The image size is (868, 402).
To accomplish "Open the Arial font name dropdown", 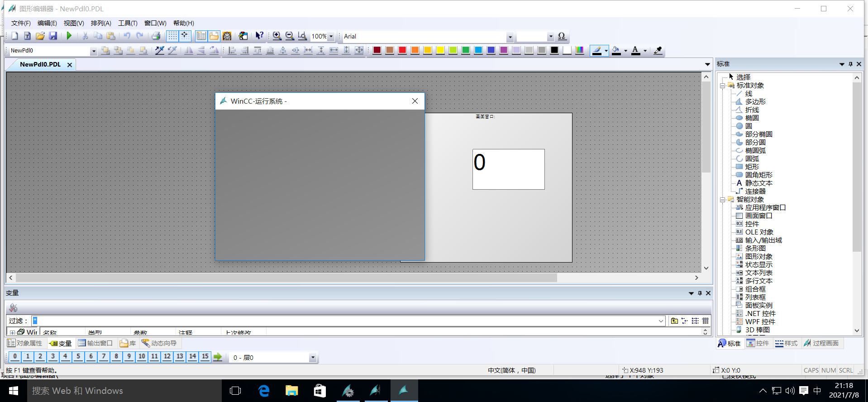I will pos(510,37).
